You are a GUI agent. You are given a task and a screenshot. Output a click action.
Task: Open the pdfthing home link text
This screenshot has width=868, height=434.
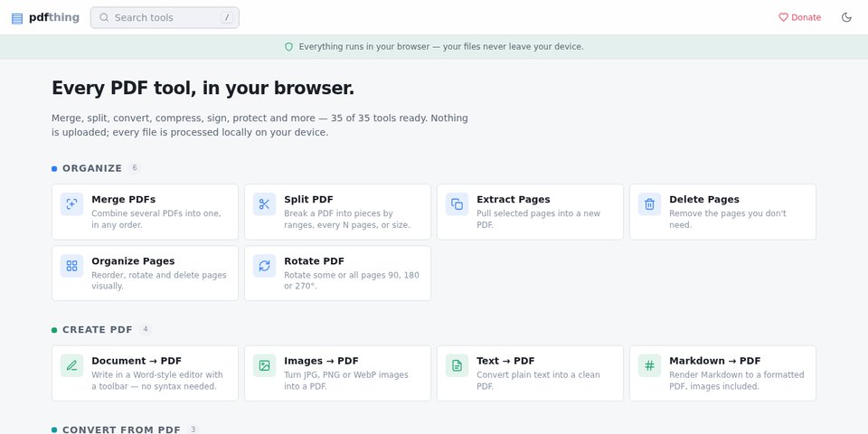(53, 17)
